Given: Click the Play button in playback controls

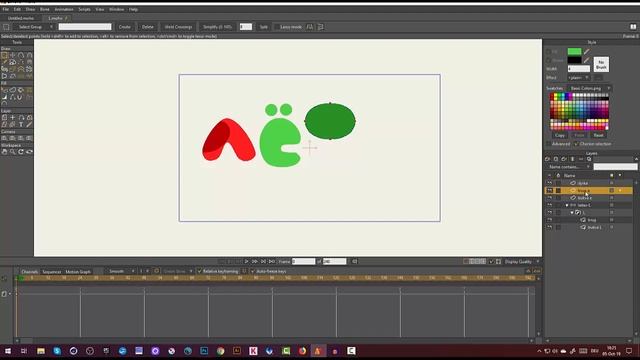Looking at the screenshot, I should pos(247,262).
